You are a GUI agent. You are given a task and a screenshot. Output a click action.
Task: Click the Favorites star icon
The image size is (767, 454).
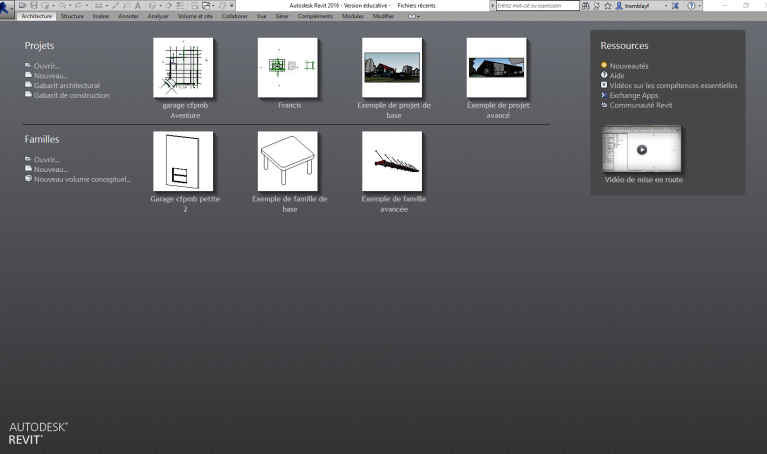(x=608, y=6)
